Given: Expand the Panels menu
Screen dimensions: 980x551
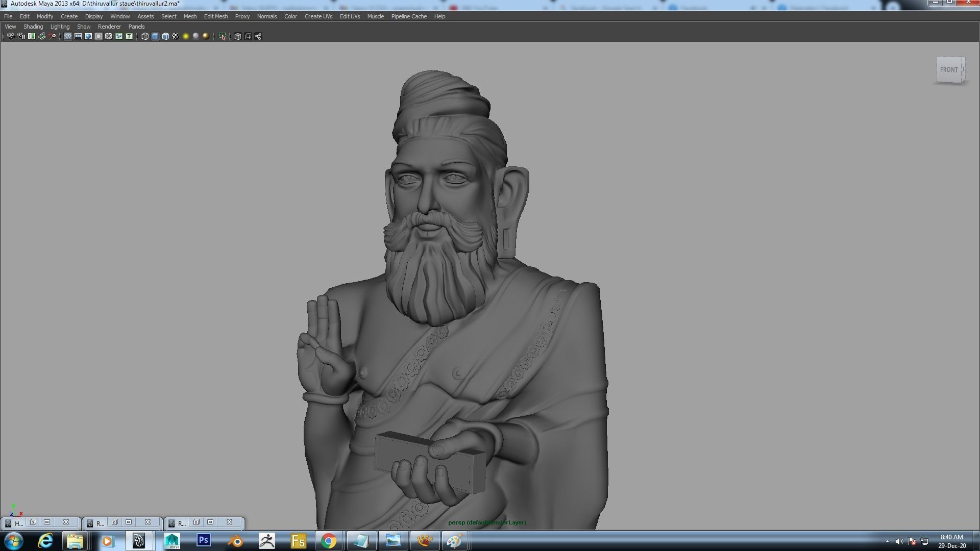Looking at the screenshot, I should click(x=136, y=27).
